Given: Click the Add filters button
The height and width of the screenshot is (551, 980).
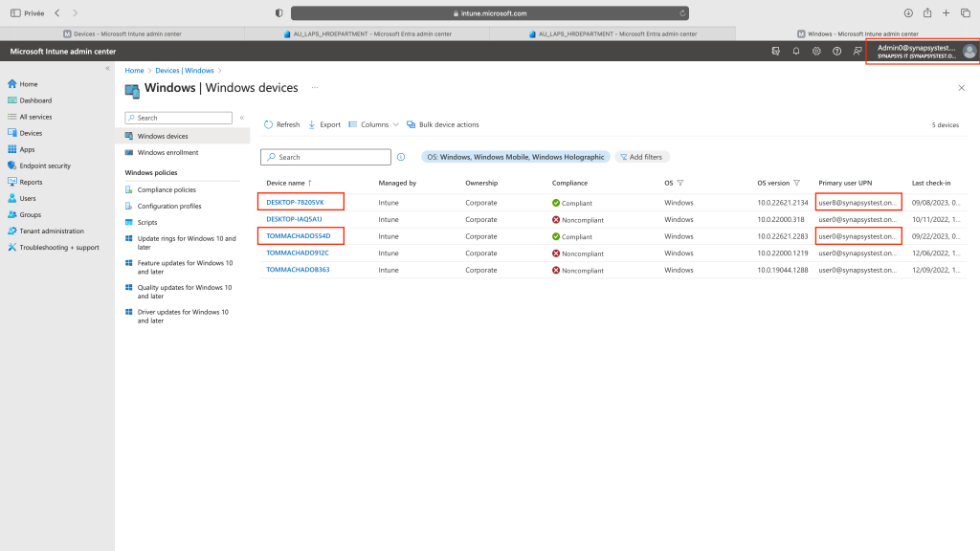Looking at the screenshot, I should 641,157.
